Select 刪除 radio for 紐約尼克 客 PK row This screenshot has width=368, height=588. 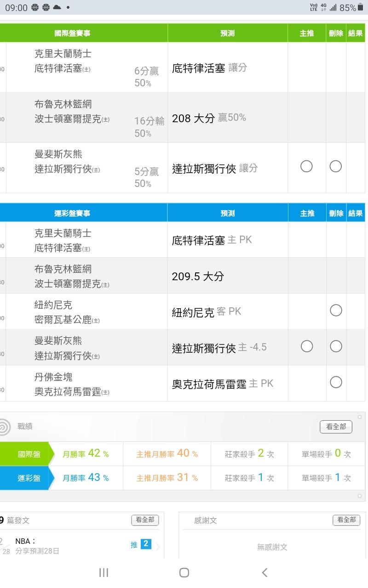point(336,311)
